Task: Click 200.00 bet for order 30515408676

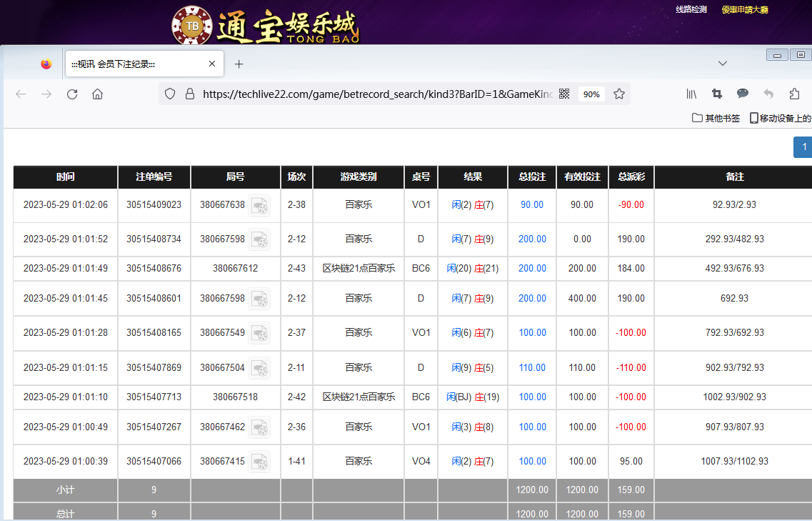Action: (x=532, y=268)
